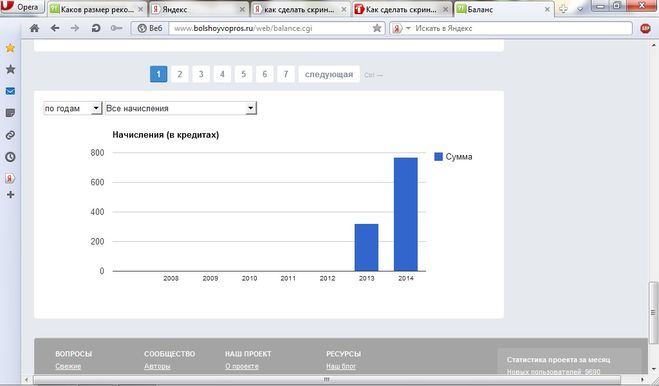Open history clock icon in sidebar
Screen dimensions: 659x386
click(x=10, y=157)
